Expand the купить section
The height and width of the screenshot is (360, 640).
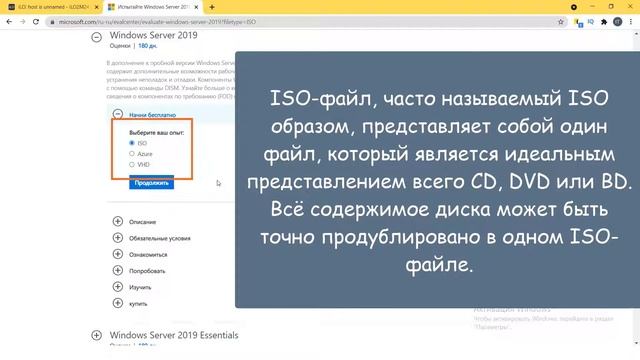[x=118, y=303]
